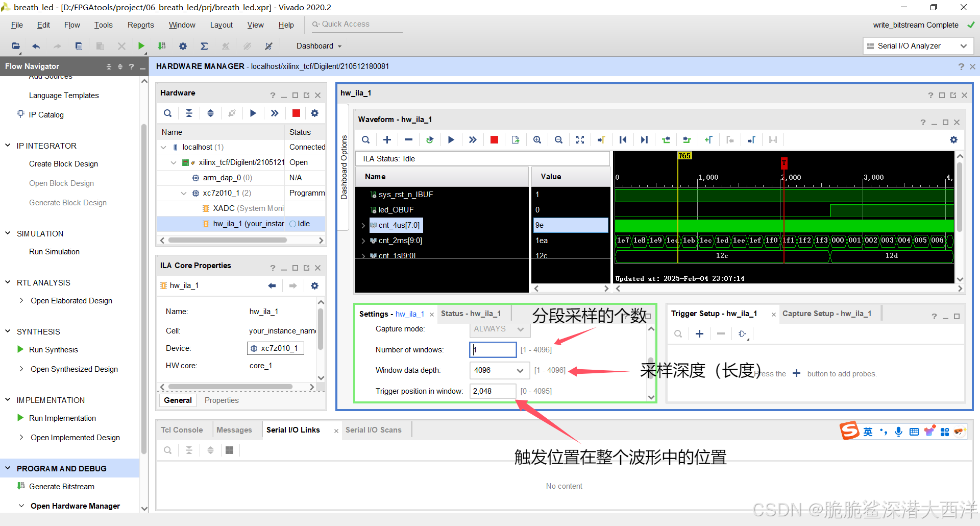Run trigger from Hardware panel toolbar

click(x=253, y=113)
